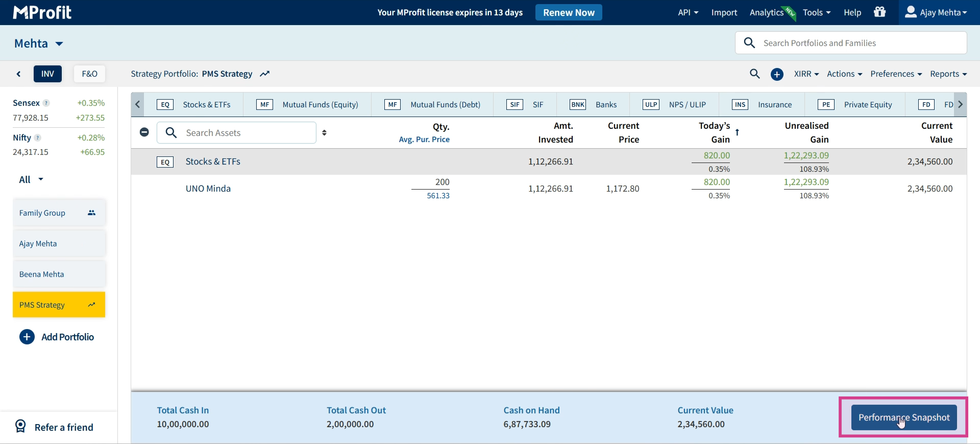Click the Avg. Pur. Price column header
Viewport: 980px width, 444px height.
point(424,139)
